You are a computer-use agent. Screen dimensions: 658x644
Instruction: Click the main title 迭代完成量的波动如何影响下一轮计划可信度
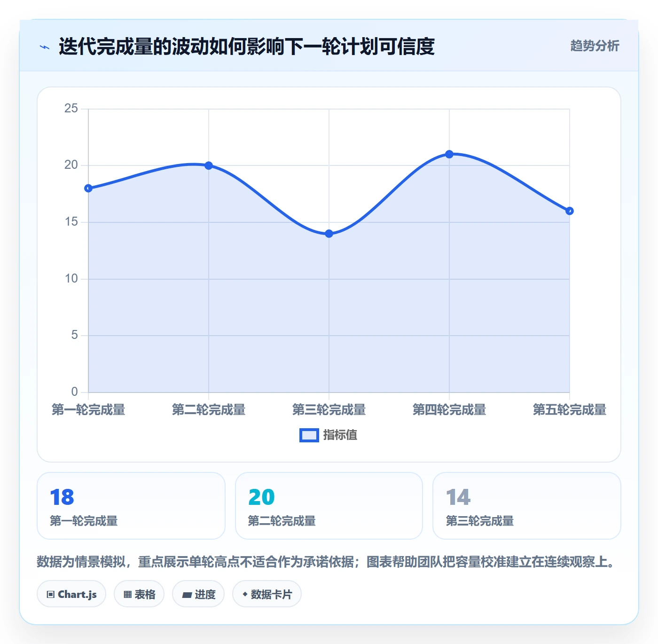click(x=247, y=47)
